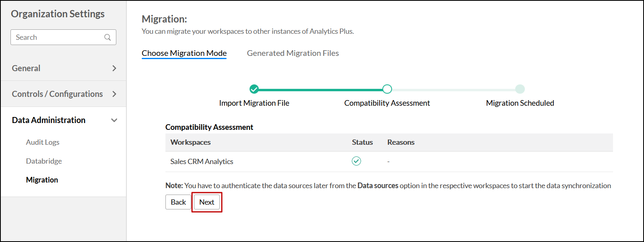
Task: Click the green status checkmark icon
Action: click(356, 161)
